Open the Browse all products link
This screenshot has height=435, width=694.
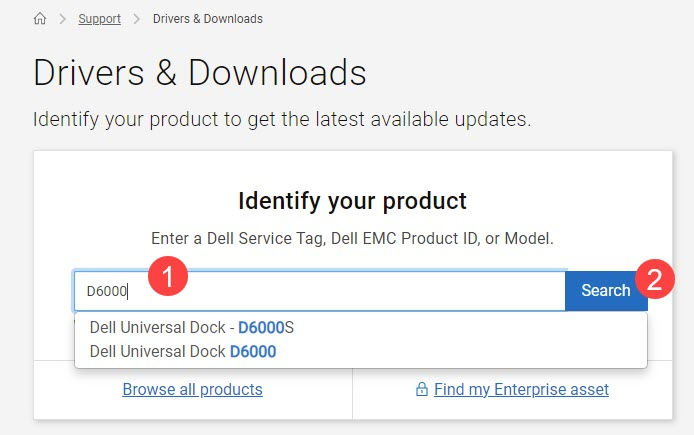tap(192, 390)
